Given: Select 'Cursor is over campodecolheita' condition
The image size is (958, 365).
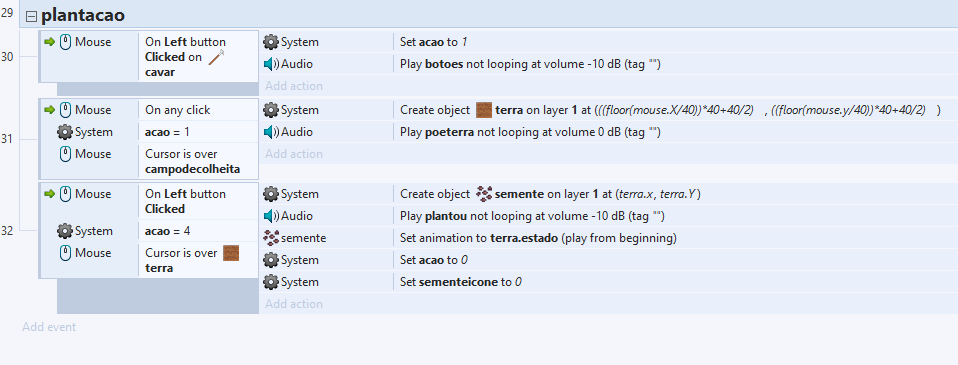Looking at the screenshot, I should pos(149,161).
